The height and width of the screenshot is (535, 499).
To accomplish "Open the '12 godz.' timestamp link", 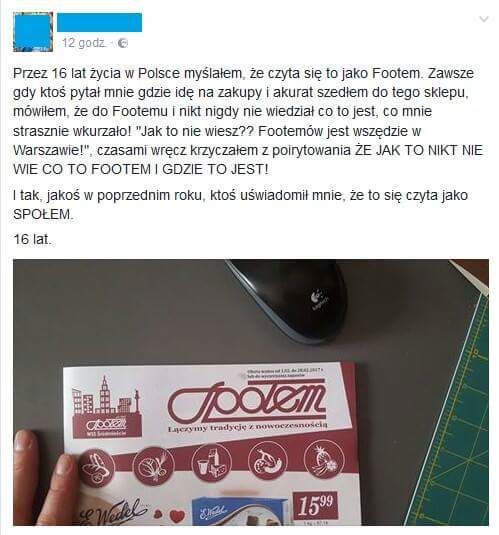I will [x=84, y=43].
